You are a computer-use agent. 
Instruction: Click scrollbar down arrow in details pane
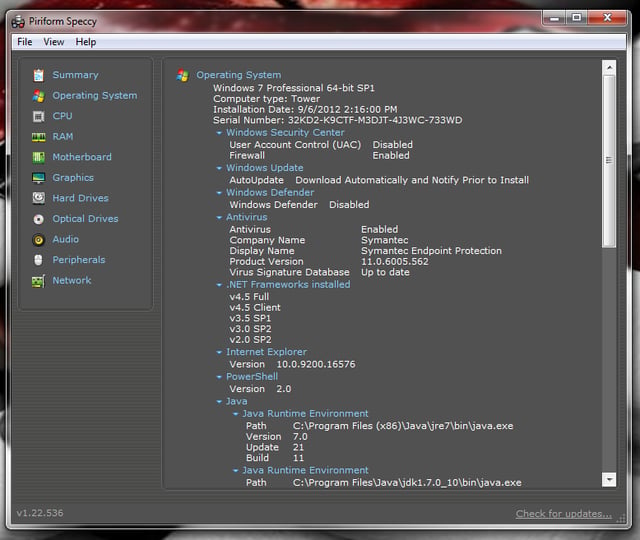pos(609,480)
